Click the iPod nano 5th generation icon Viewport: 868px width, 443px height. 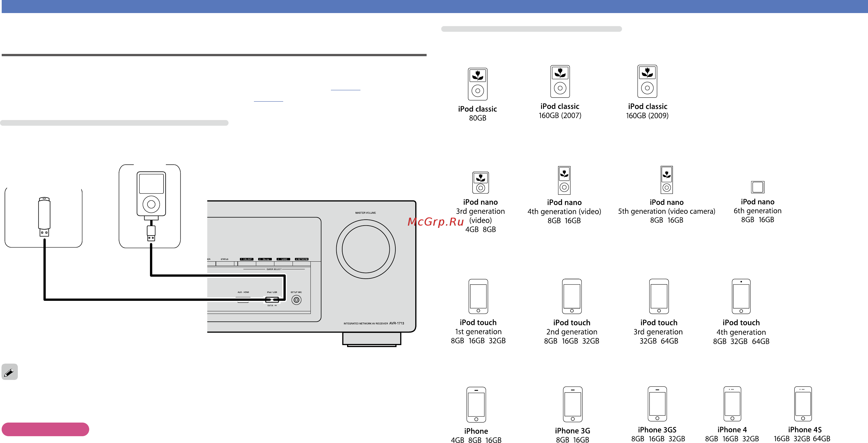tap(667, 180)
